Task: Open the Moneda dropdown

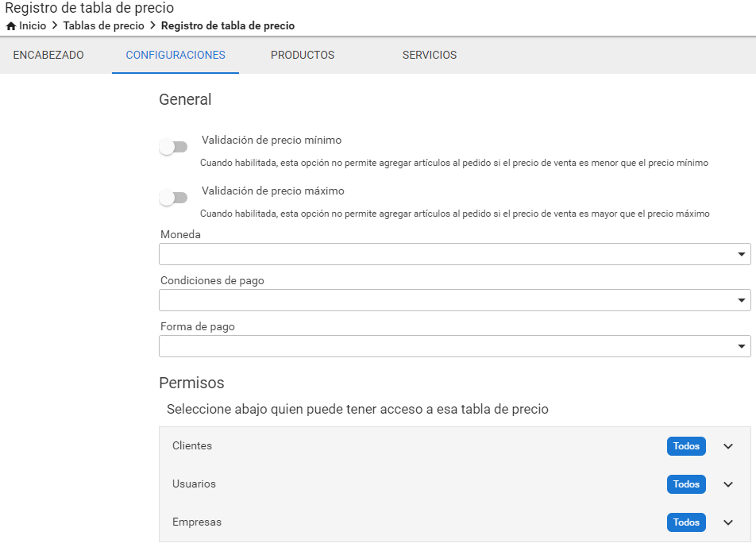Action: [455, 254]
